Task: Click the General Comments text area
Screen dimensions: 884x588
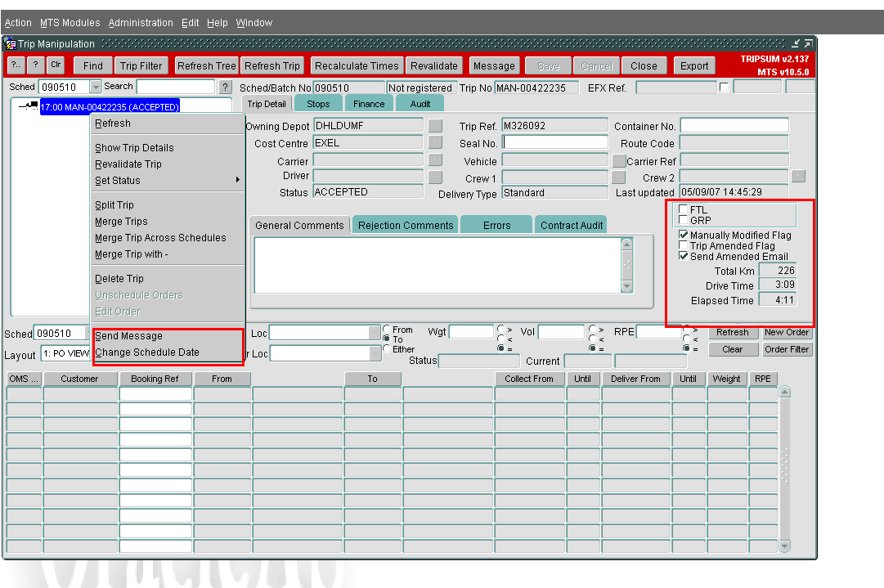Action: tap(438, 265)
